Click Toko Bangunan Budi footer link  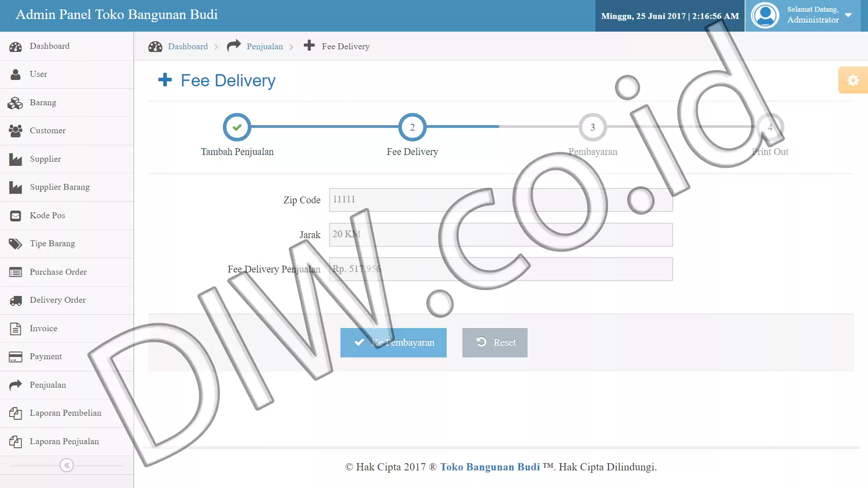(x=490, y=467)
